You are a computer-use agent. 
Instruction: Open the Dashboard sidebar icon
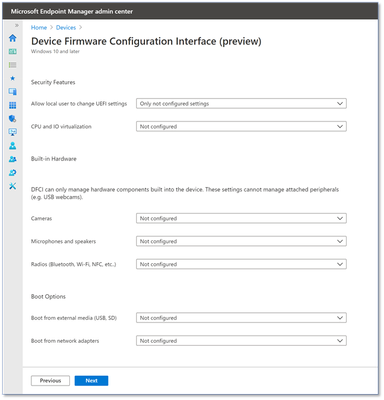pos(13,51)
